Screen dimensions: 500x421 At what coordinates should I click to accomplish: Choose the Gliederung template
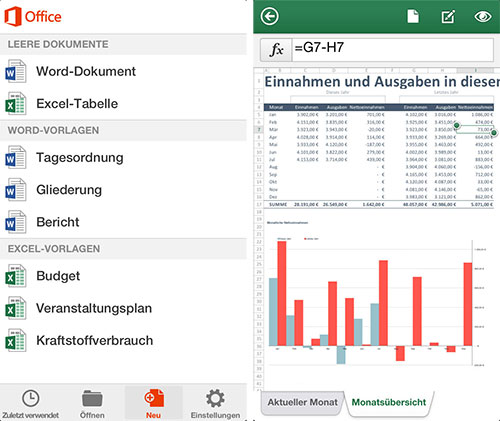[123, 189]
